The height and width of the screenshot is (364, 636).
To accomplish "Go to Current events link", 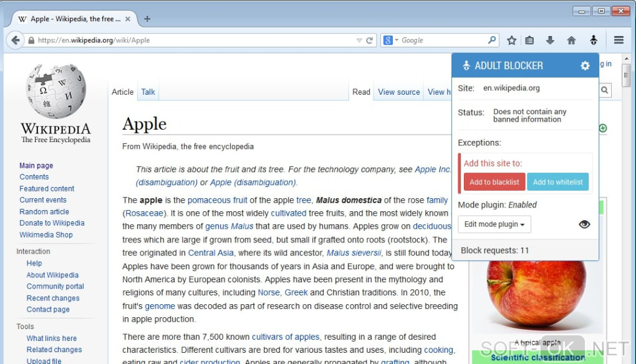I will point(43,200).
